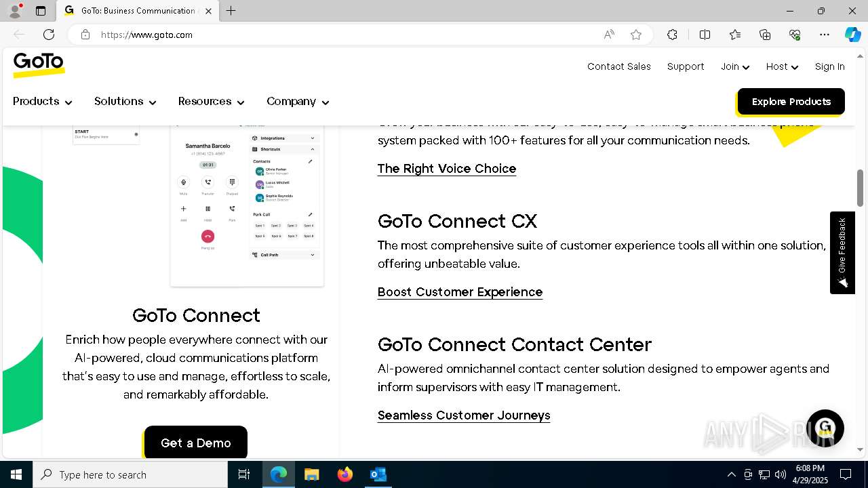Open Seamless Customer Journeys link
Image resolution: width=868 pixels, height=488 pixels.
click(x=464, y=415)
